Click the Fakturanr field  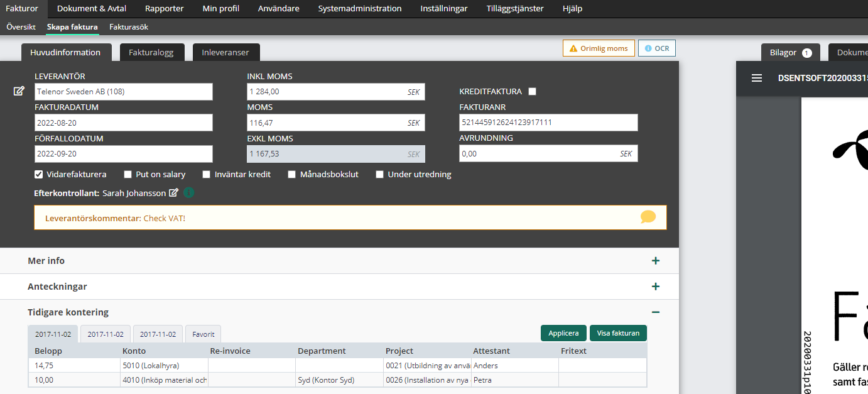(548, 123)
